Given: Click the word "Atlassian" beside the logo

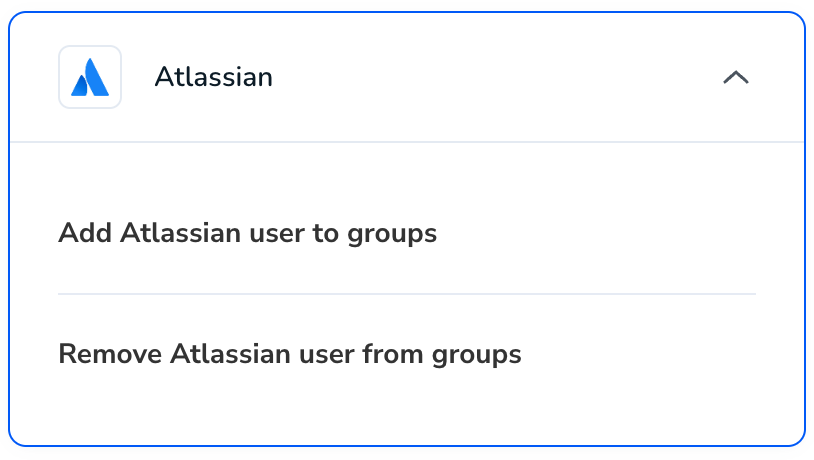Looking at the screenshot, I should pos(213,77).
